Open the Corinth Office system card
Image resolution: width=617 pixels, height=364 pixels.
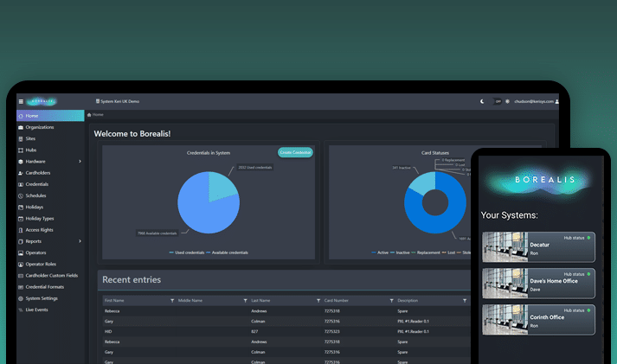coord(539,320)
